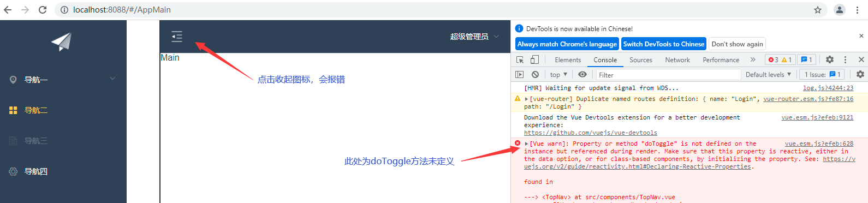The image size is (868, 203).
Task: Reload the page
Action: point(43,10)
